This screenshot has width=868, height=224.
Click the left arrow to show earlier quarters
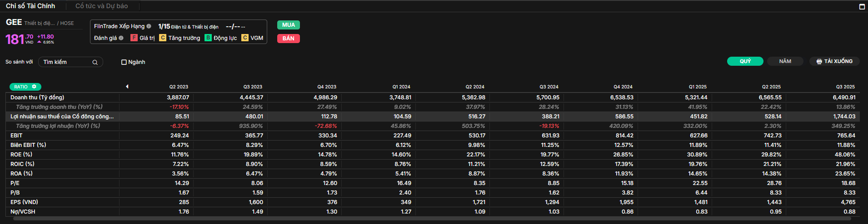127,86
